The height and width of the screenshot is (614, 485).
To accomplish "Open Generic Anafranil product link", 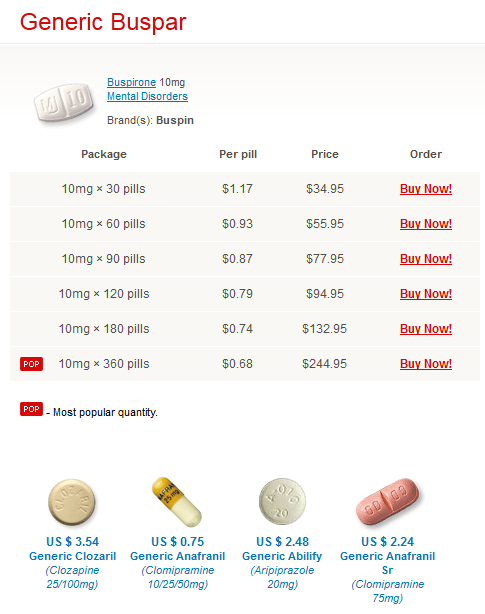I will pos(178,556).
